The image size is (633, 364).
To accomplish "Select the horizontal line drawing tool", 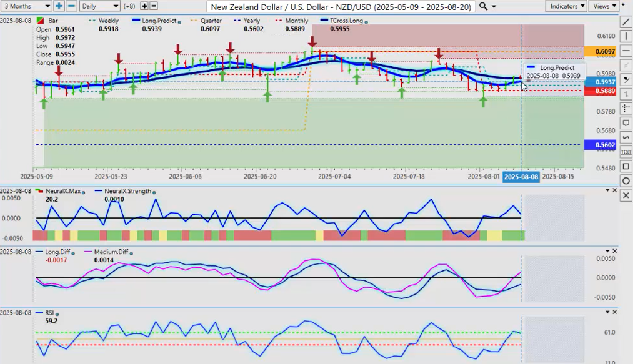I will click(626, 51).
